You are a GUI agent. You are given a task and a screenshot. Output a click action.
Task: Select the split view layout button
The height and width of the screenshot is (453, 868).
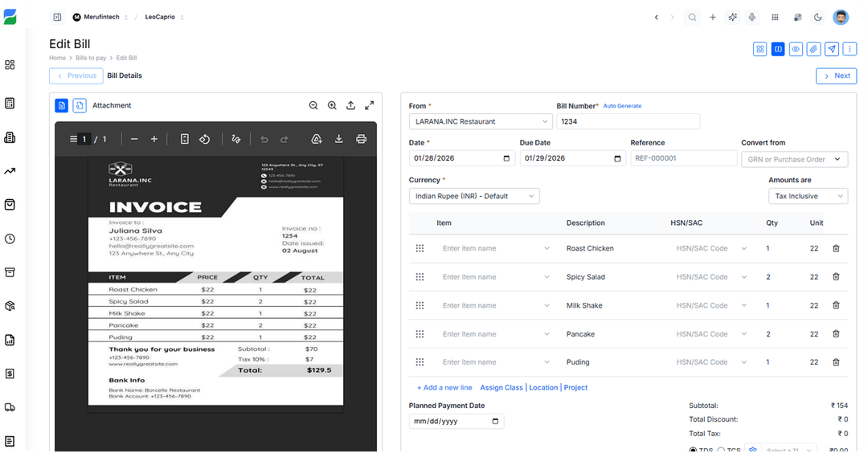(x=778, y=49)
